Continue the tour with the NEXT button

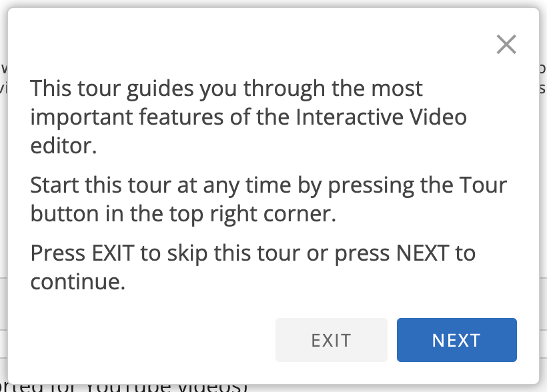[456, 340]
